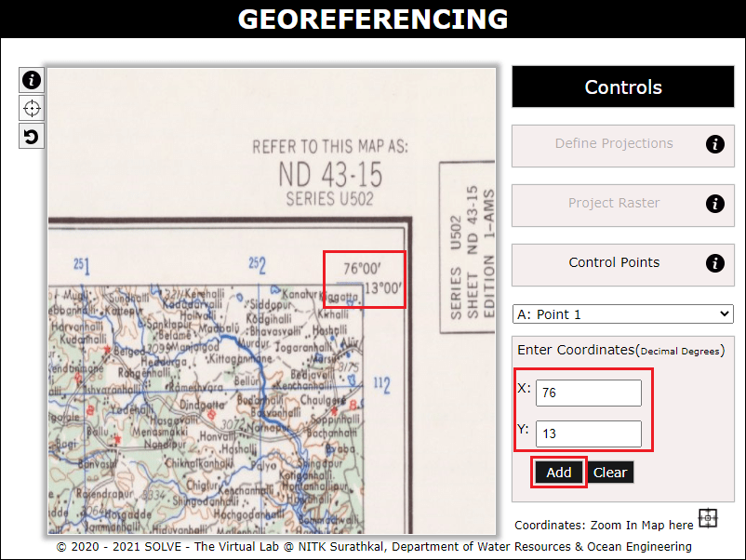Click the 'SERIES U502' text under map title
The height and width of the screenshot is (560, 746).
329,198
